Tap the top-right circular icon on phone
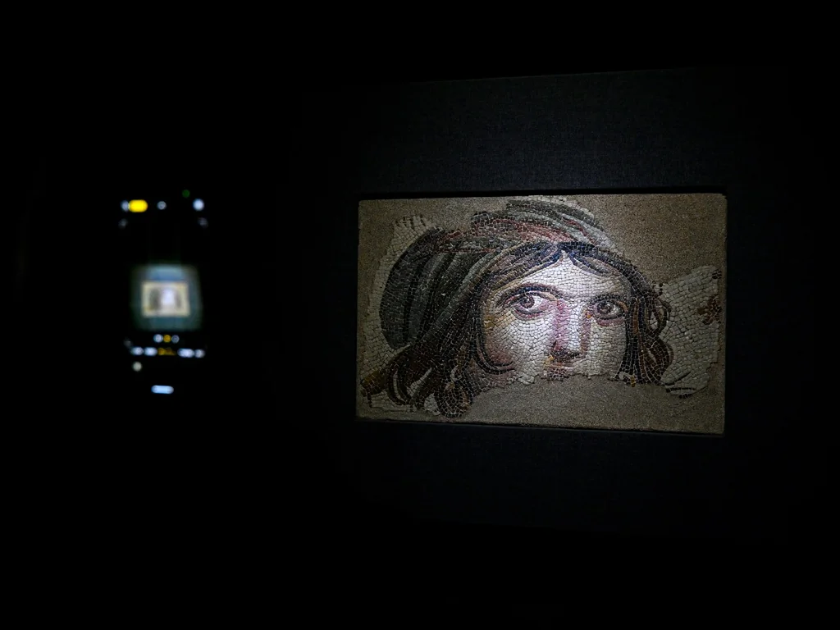Viewport: 840px width, 630px height. (198, 205)
